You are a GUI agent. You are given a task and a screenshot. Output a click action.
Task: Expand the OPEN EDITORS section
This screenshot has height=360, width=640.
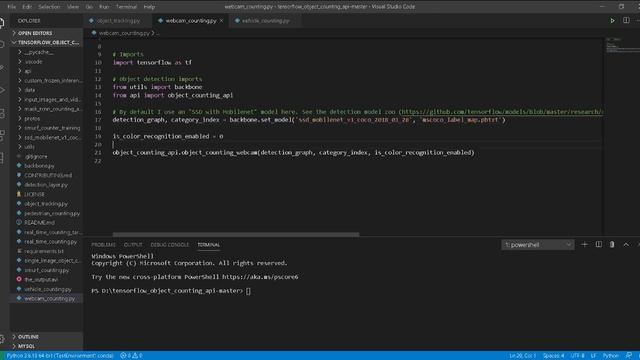35,33
